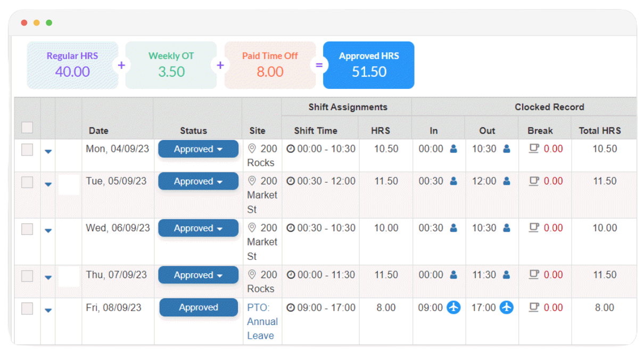This screenshot has width=644, height=350.
Task: Click the clock icon beside shift 00:30 - 10:30
Action: click(291, 228)
